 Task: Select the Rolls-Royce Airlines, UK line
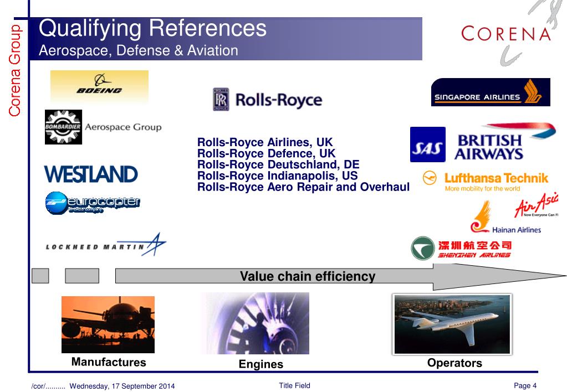coord(265,142)
